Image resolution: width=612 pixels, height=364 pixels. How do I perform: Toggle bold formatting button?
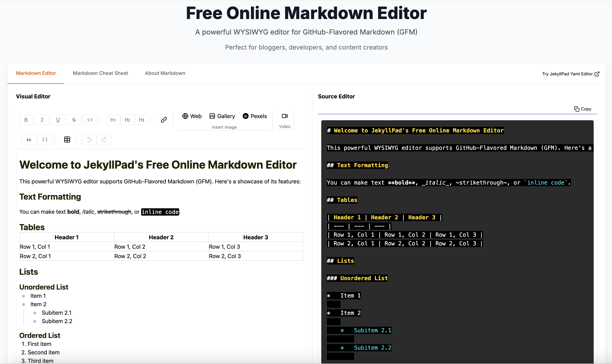(x=26, y=120)
